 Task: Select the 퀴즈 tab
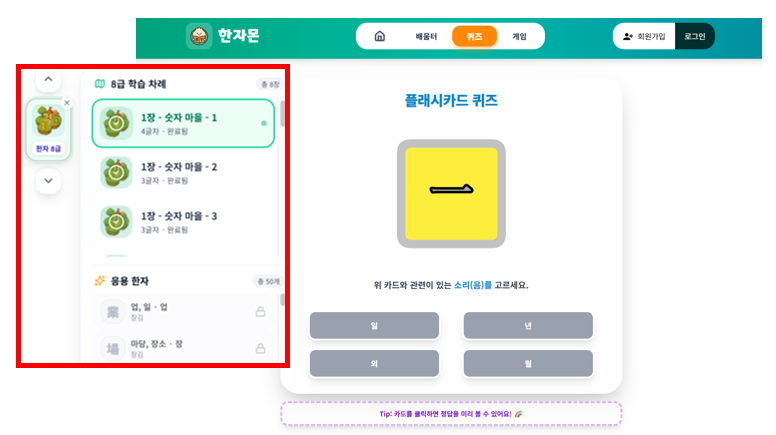(x=474, y=36)
